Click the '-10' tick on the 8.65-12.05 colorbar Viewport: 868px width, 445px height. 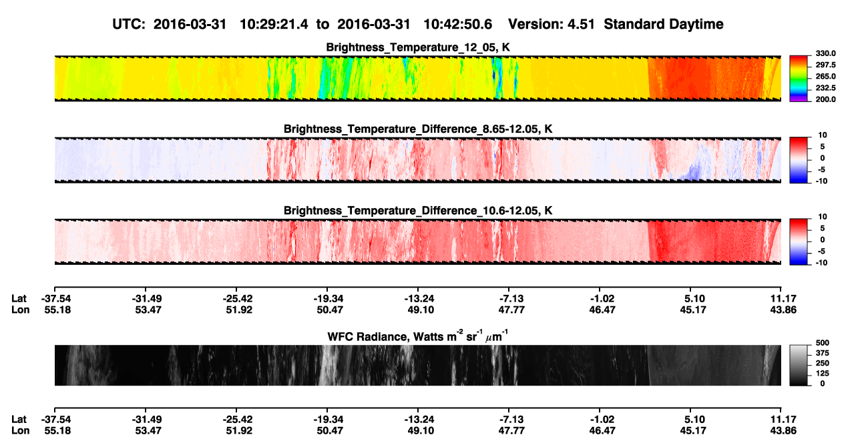pyautogui.click(x=821, y=181)
